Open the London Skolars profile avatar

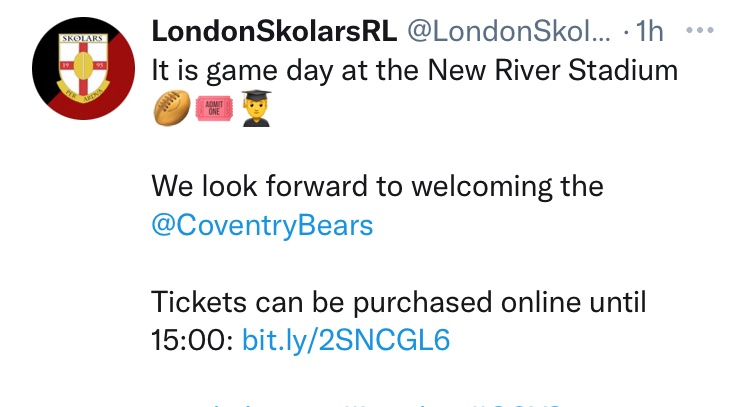(x=83, y=68)
